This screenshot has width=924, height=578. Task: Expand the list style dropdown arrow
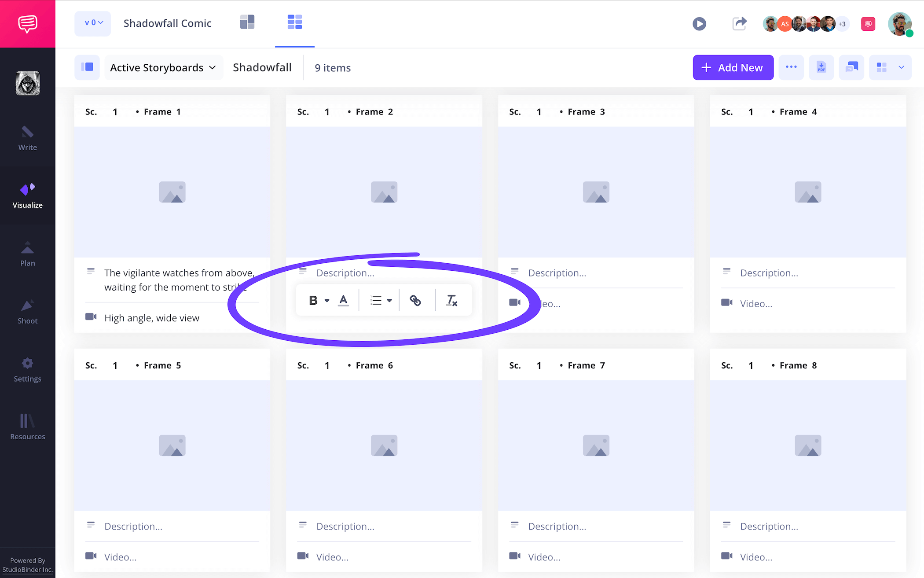click(389, 301)
